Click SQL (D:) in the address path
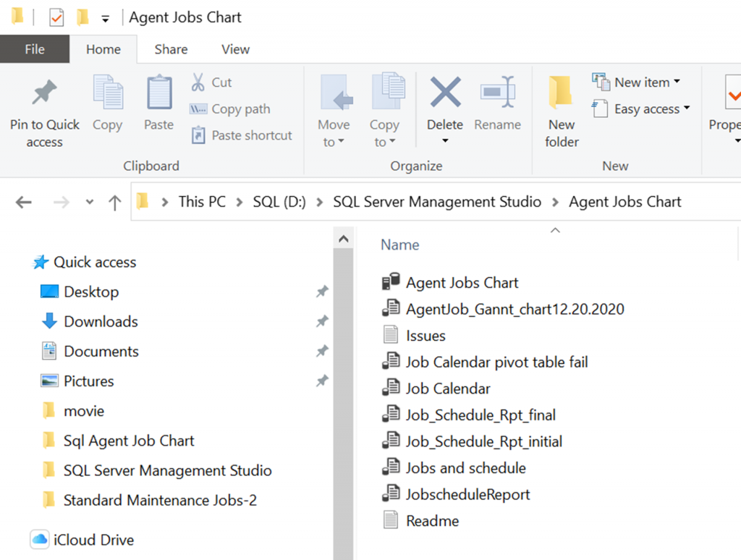741x560 pixels. (x=279, y=202)
